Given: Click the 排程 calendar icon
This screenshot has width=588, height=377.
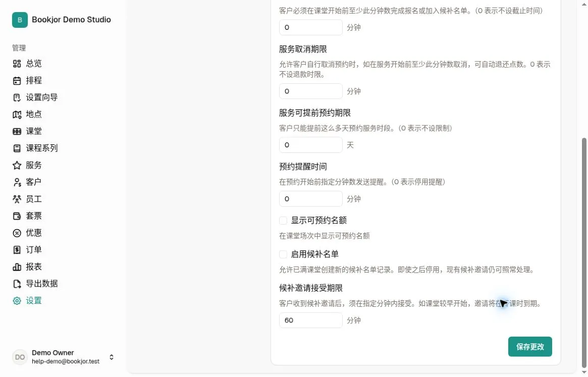Looking at the screenshot, I should tap(17, 81).
